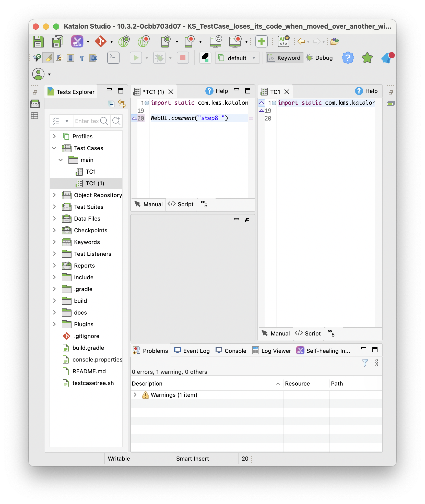Select the Script tab in TC1 (1)
The height and width of the screenshot is (504, 425).
click(181, 204)
